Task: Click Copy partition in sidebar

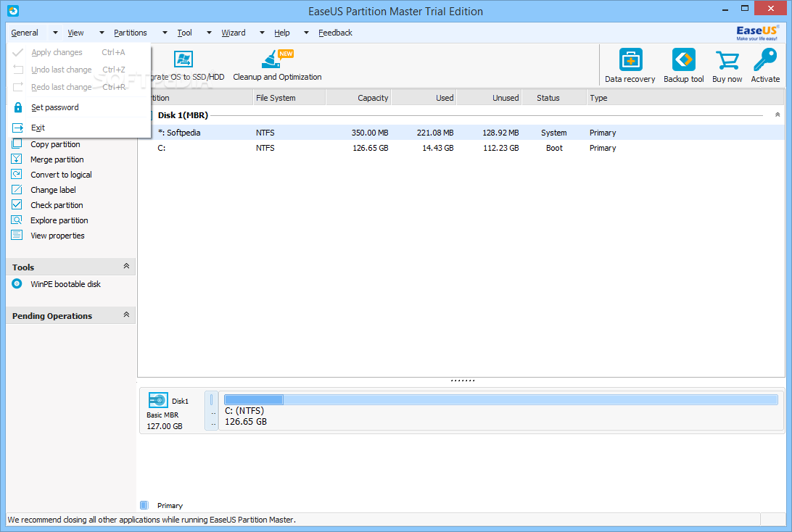Action: click(55, 144)
